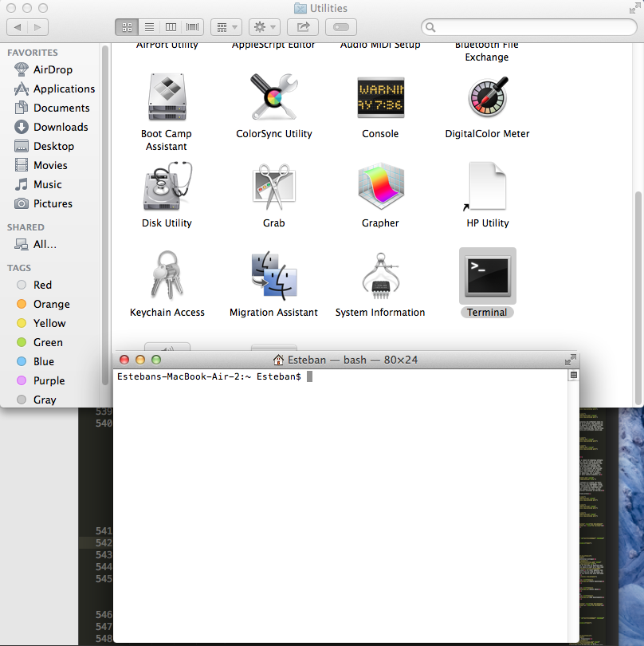Select the Red tag
644x646 pixels.
(x=34, y=285)
